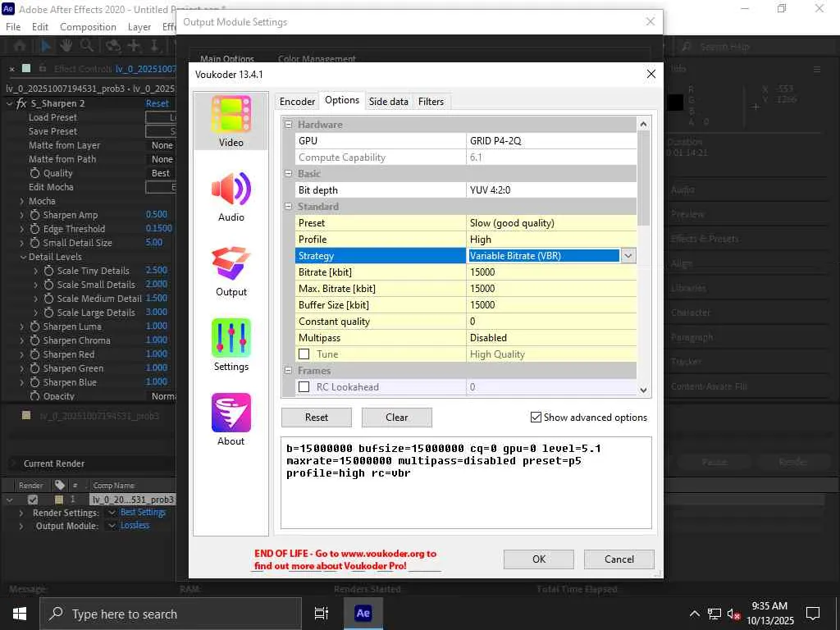
Task: Open Task View on the taskbar
Action: (321, 614)
